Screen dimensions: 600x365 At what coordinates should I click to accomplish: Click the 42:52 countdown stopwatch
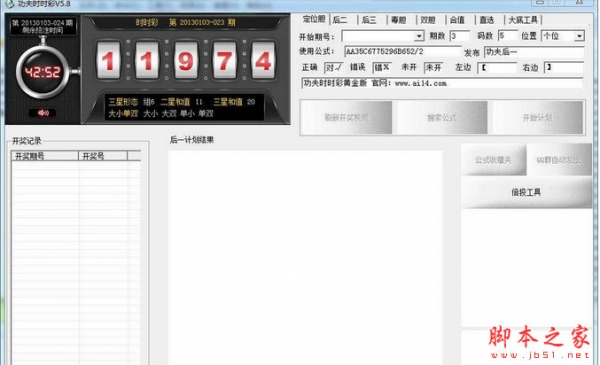pos(43,72)
